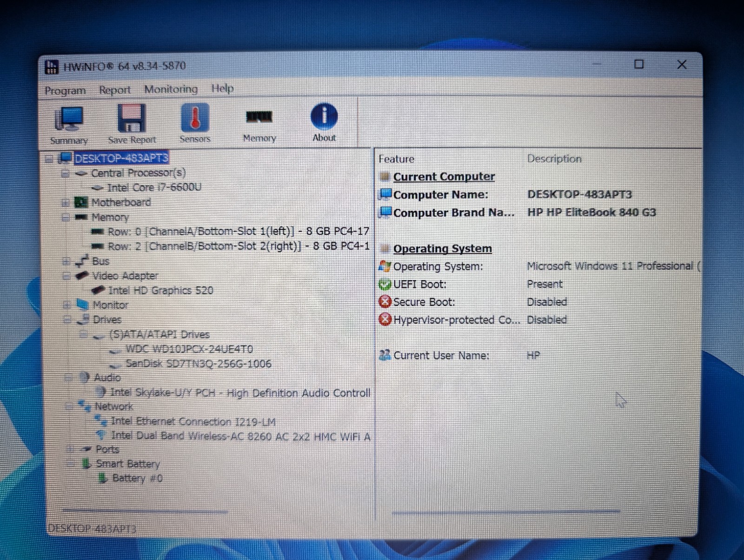Click the Hypervisor-protected red X icon

pyautogui.click(x=385, y=320)
